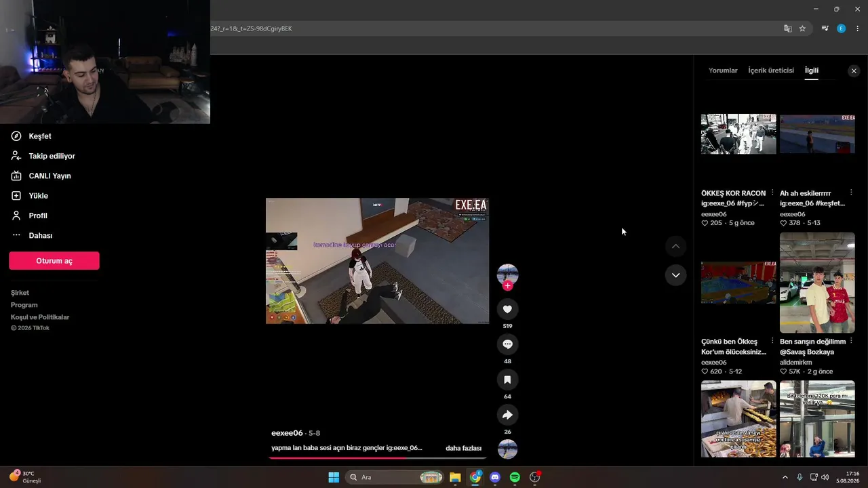Viewport: 868px width, 488px height.
Task: Go to next video with down arrow
Action: coord(675,275)
